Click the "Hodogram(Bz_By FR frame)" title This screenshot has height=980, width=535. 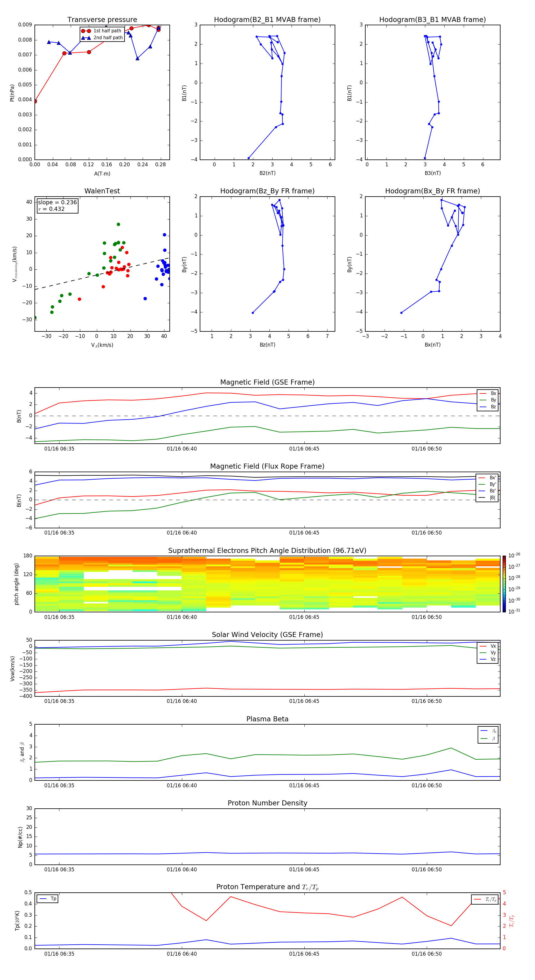tap(267, 191)
